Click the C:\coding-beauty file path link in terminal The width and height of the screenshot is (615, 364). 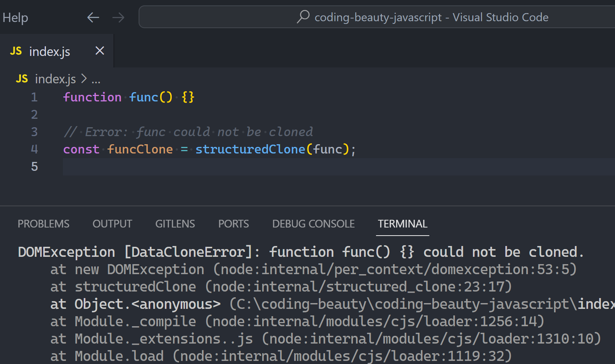click(426, 304)
